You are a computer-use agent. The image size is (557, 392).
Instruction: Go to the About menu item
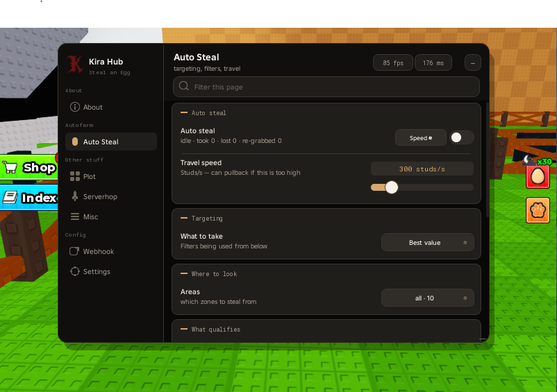[111, 107]
